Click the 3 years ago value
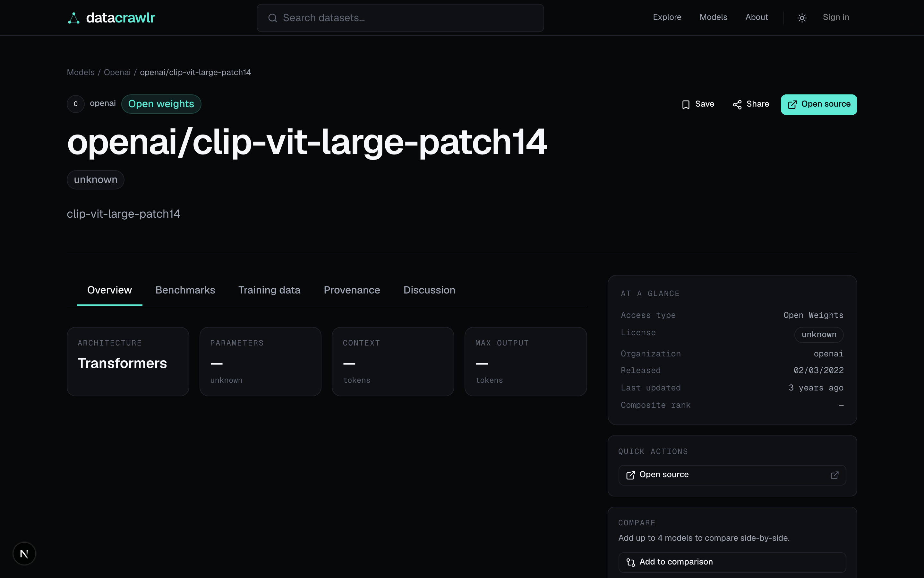 point(816,388)
